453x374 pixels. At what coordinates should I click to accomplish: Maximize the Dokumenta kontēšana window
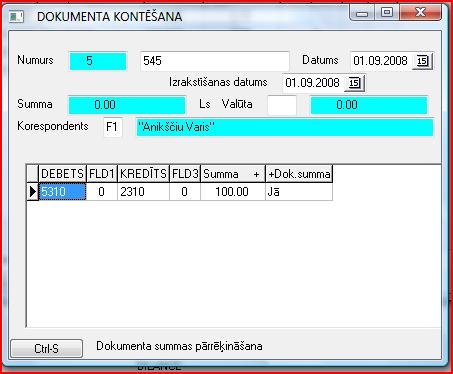pyautogui.click(x=387, y=13)
